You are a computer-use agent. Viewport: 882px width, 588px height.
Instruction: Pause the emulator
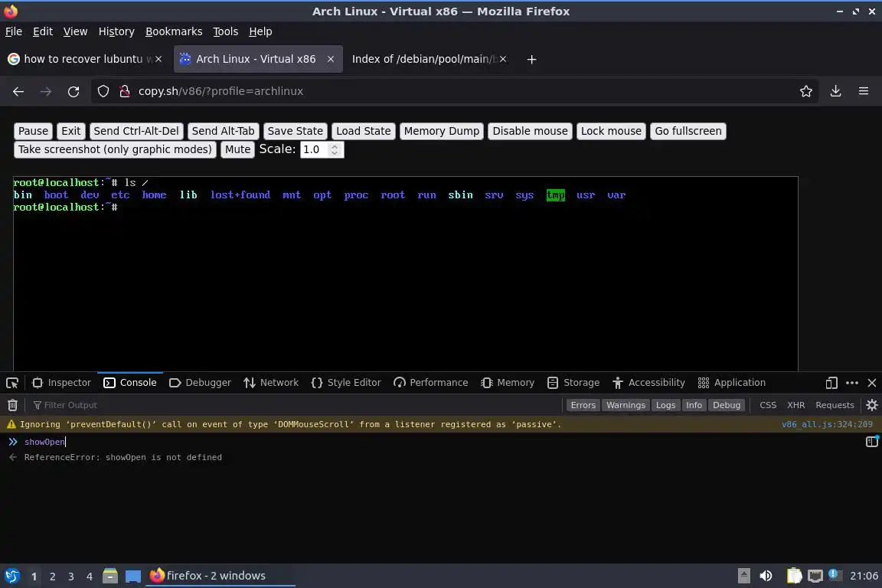click(33, 131)
